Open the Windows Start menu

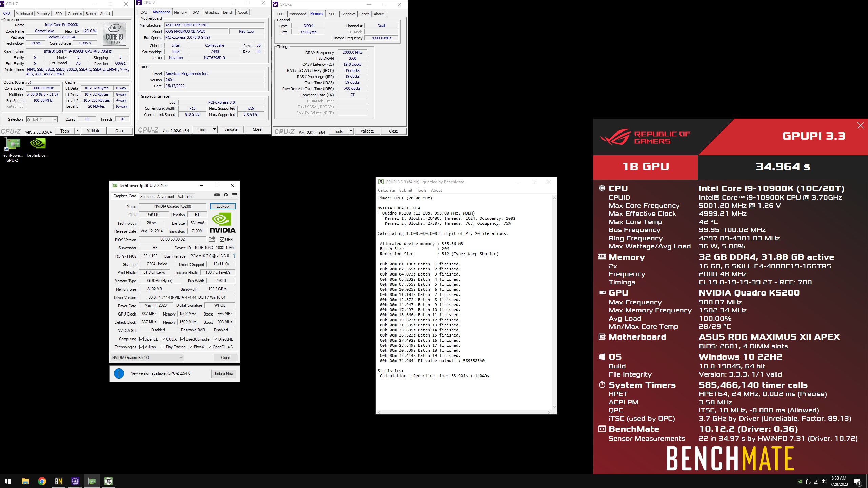(8, 481)
